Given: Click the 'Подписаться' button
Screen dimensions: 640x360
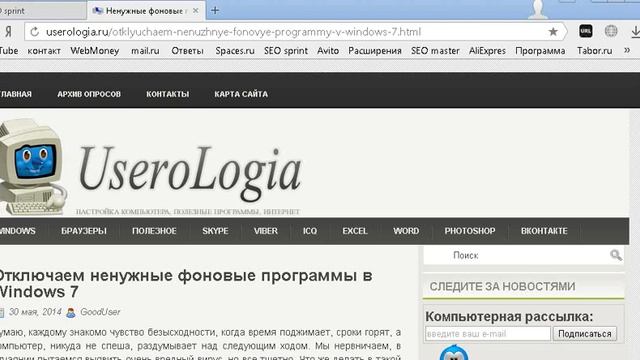Looking at the screenshot, I should 584,333.
